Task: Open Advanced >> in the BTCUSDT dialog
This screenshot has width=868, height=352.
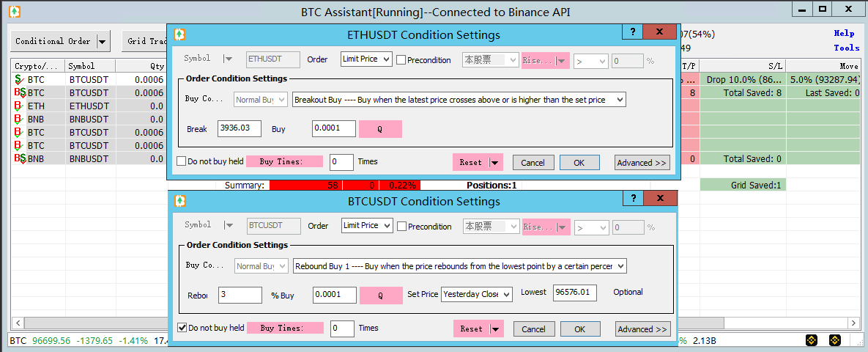Action: click(x=642, y=329)
